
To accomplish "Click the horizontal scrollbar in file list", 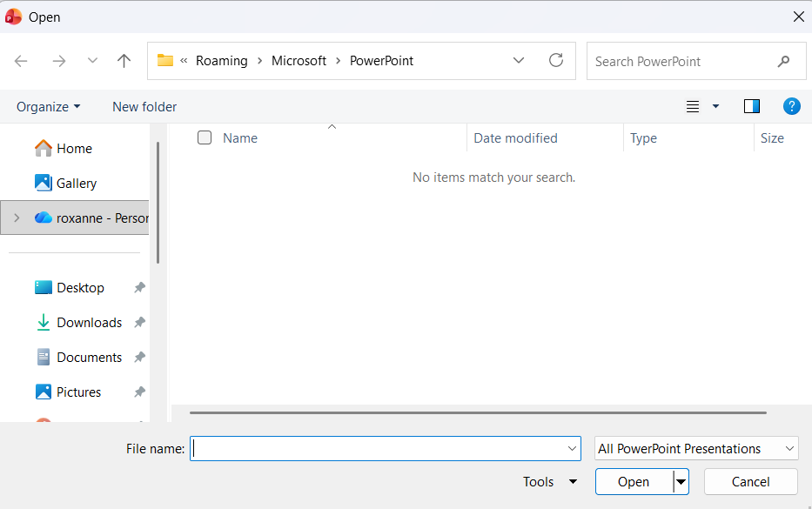I will tap(477, 412).
